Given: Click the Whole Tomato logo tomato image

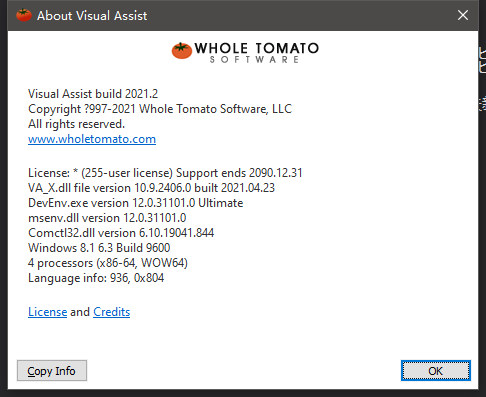Looking at the screenshot, I should [182, 51].
